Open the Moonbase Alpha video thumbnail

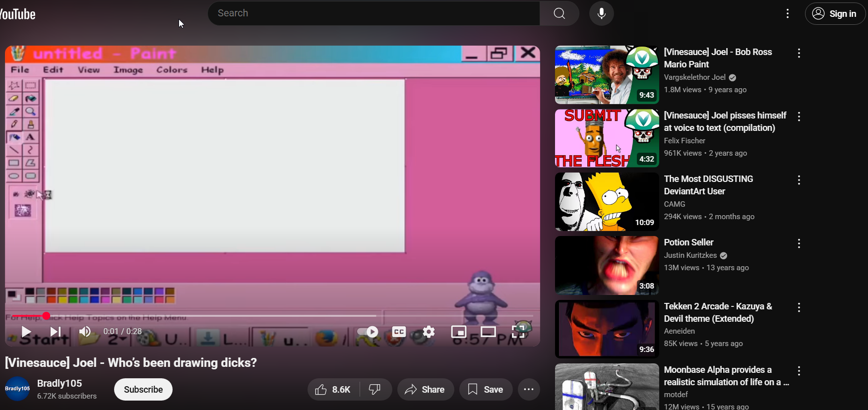[x=607, y=387]
